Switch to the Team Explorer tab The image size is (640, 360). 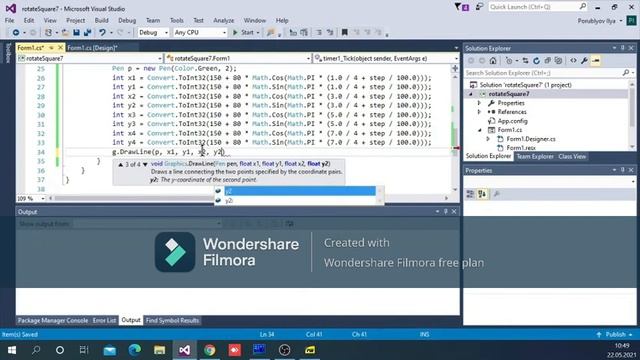[x=535, y=156]
